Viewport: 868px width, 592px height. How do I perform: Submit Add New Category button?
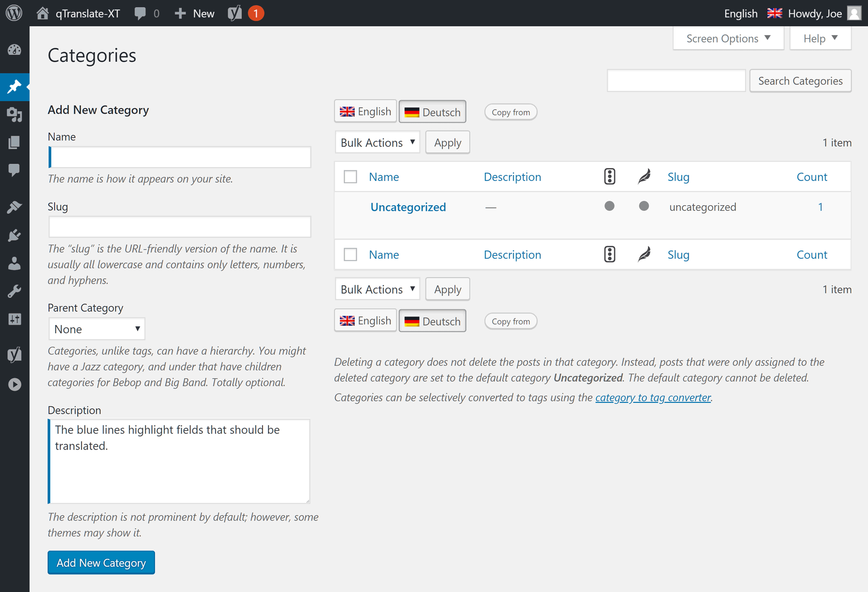pyautogui.click(x=101, y=562)
